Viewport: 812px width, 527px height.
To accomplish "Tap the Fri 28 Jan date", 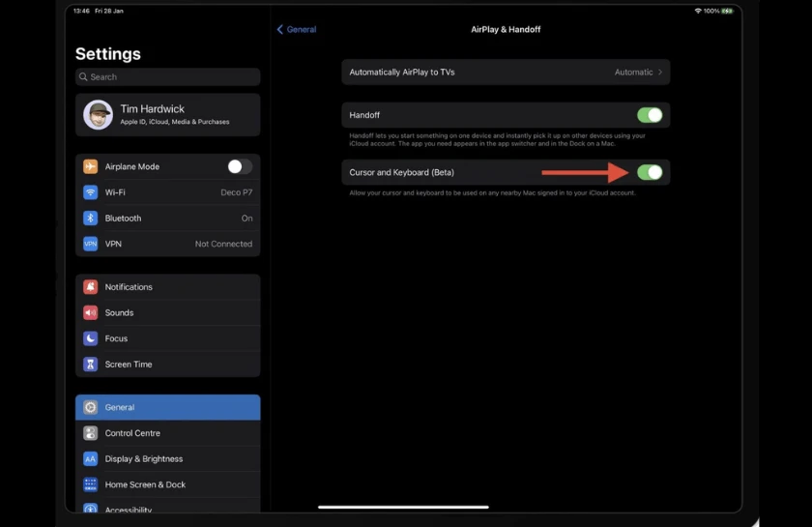I will pyautogui.click(x=108, y=11).
